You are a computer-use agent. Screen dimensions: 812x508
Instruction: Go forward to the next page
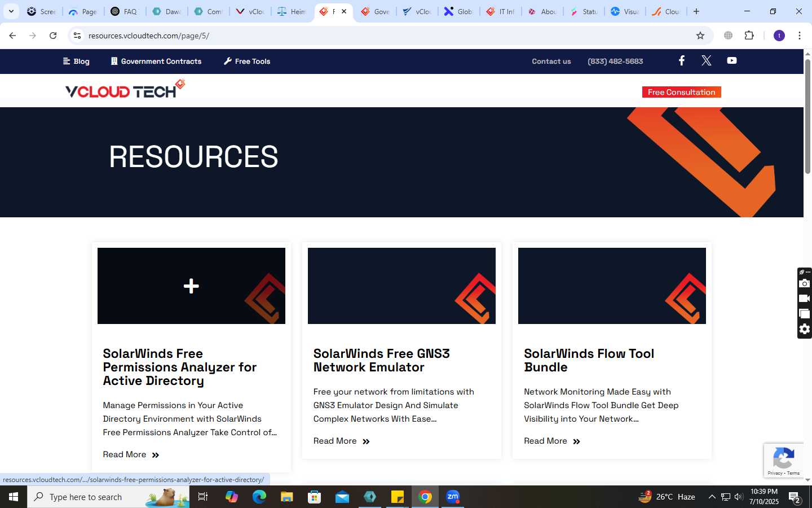click(x=33, y=36)
